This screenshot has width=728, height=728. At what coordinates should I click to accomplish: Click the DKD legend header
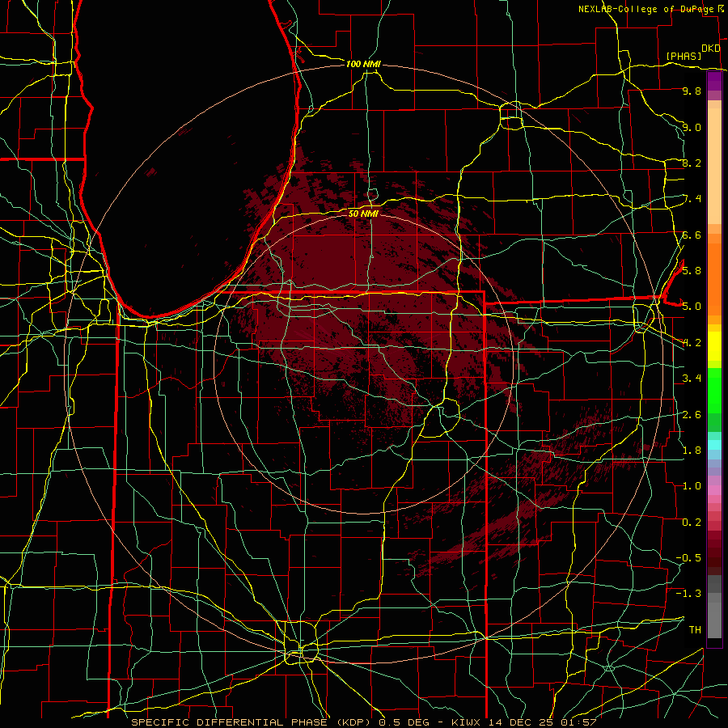711,49
